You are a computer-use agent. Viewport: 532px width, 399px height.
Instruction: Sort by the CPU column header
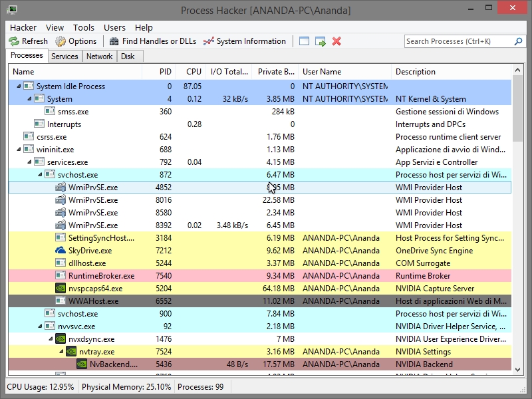(190, 72)
